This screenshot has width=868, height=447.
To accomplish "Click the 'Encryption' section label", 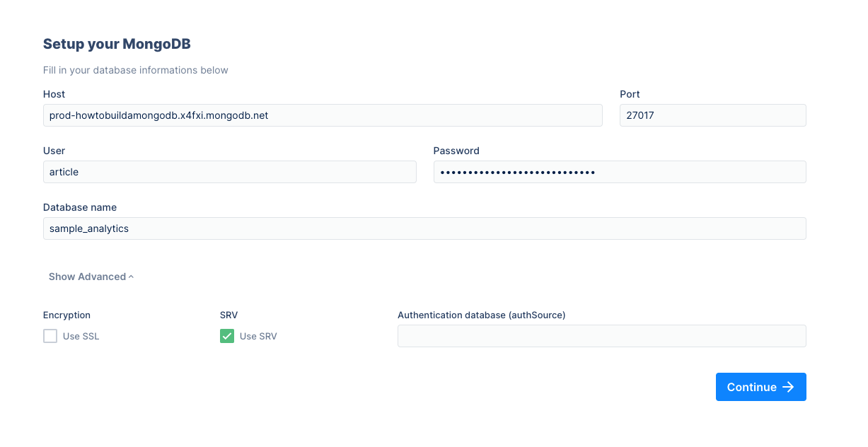I will click(x=66, y=315).
